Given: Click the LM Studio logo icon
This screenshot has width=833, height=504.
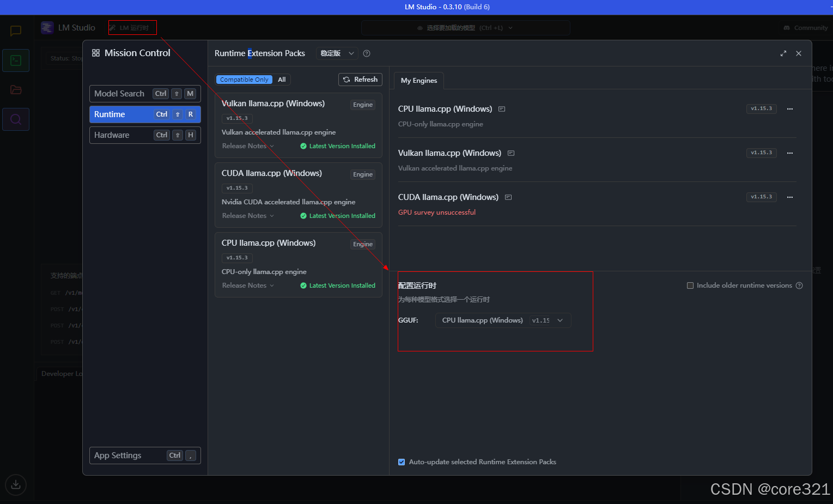Looking at the screenshot, I should 47,28.
